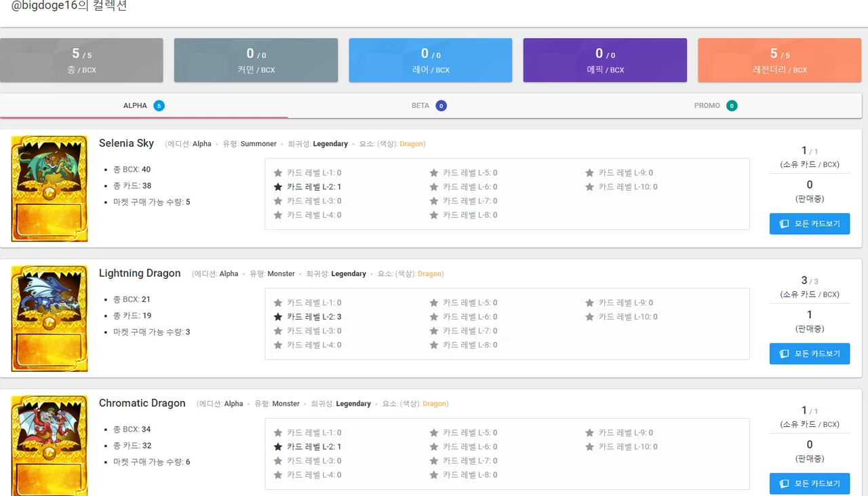Click Chromatic Dragon L-10 star icon
Screen dimensions: 868x496
(x=590, y=446)
